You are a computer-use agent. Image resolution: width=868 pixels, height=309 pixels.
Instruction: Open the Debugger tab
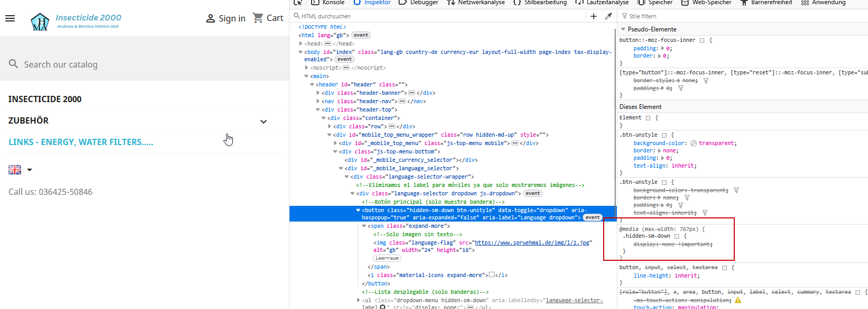pyautogui.click(x=419, y=3)
